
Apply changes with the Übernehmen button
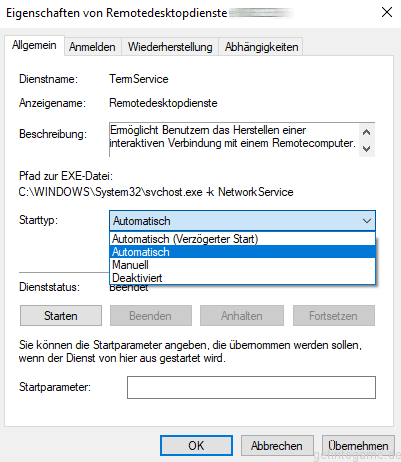(x=358, y=445)
